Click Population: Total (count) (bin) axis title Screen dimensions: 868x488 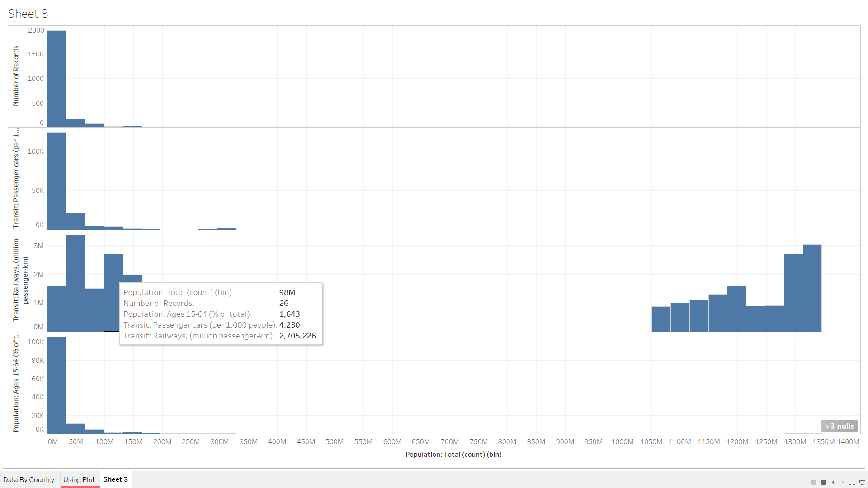pos(453,454)
